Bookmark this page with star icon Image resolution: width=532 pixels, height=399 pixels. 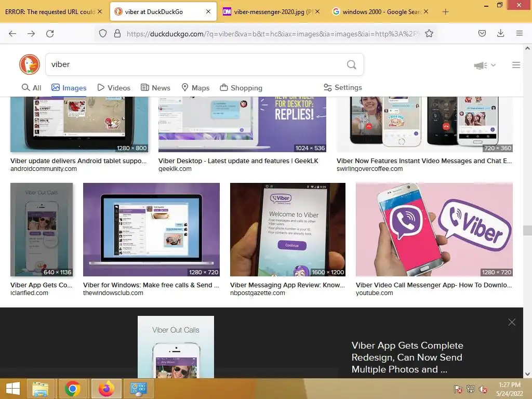tap(429, 33)
